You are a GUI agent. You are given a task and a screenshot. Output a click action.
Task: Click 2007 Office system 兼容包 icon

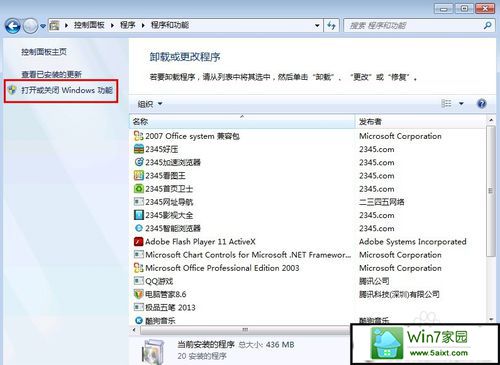point(138,136)
